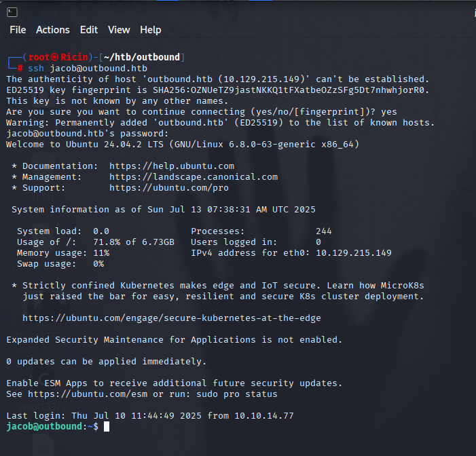476x456 pixels.
Task: Open the View menu
Action: pyautogui.click(x=119, y=30)
